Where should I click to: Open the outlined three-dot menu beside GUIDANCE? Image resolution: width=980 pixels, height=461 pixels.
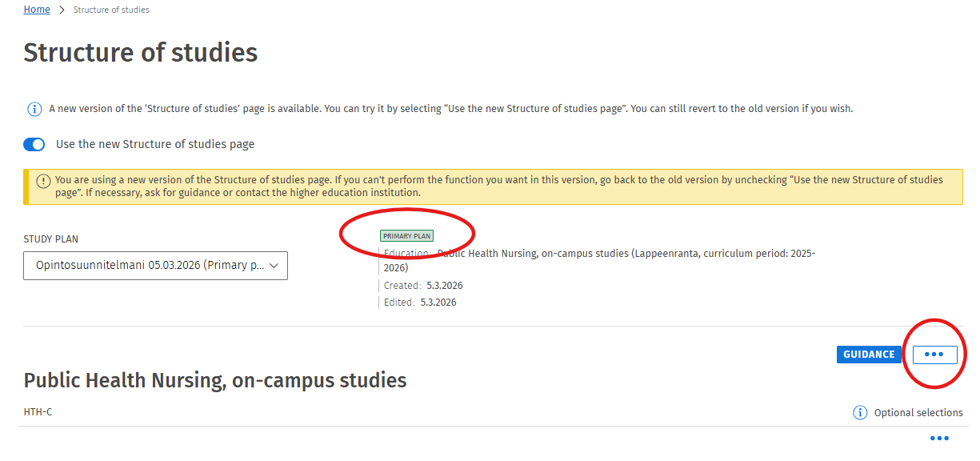coord(934,355)
